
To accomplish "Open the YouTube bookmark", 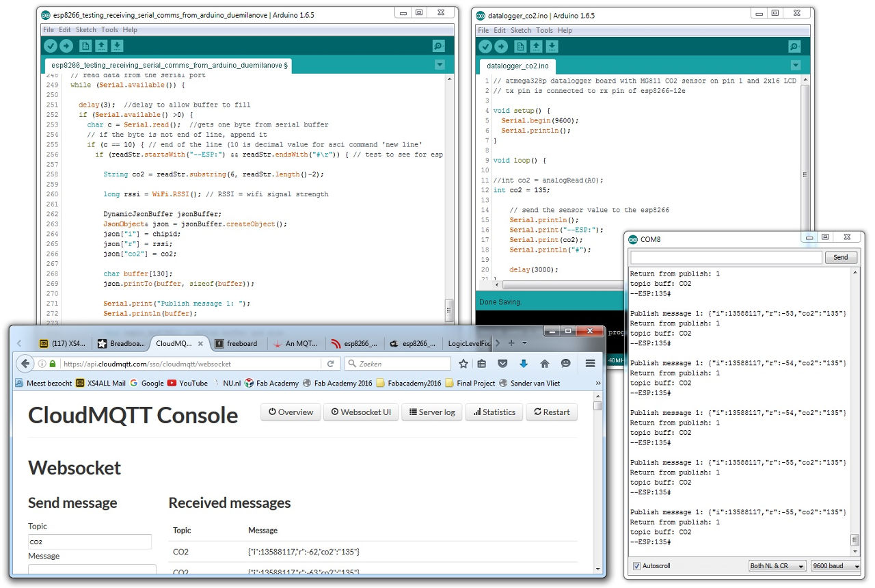I will coord(187,383).
